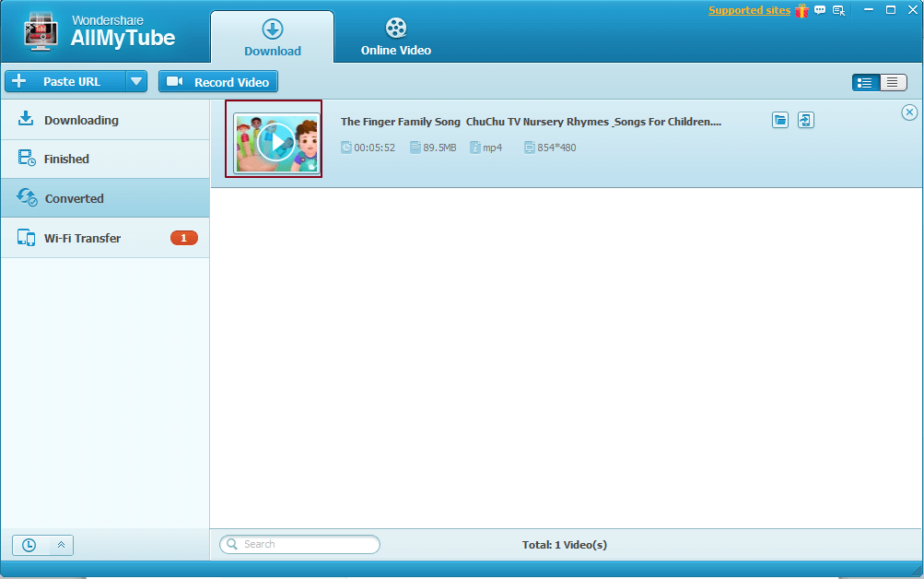The image size is (924, 579).
Task: Click the magnifier icon in Search box
Action: click(x=232, y=544)
